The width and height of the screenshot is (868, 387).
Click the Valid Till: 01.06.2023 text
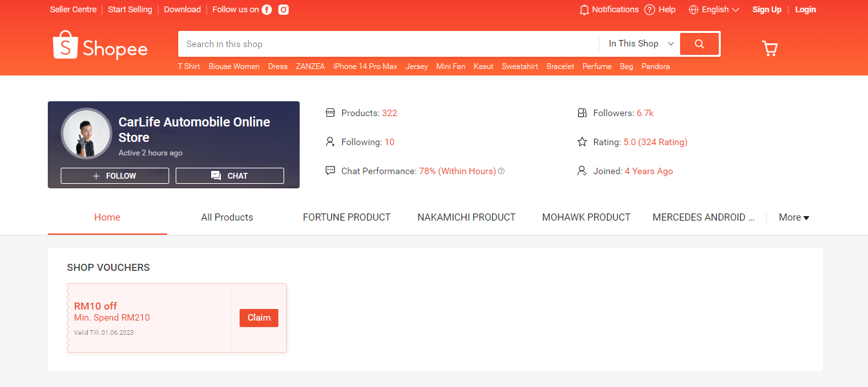[104, 333]
